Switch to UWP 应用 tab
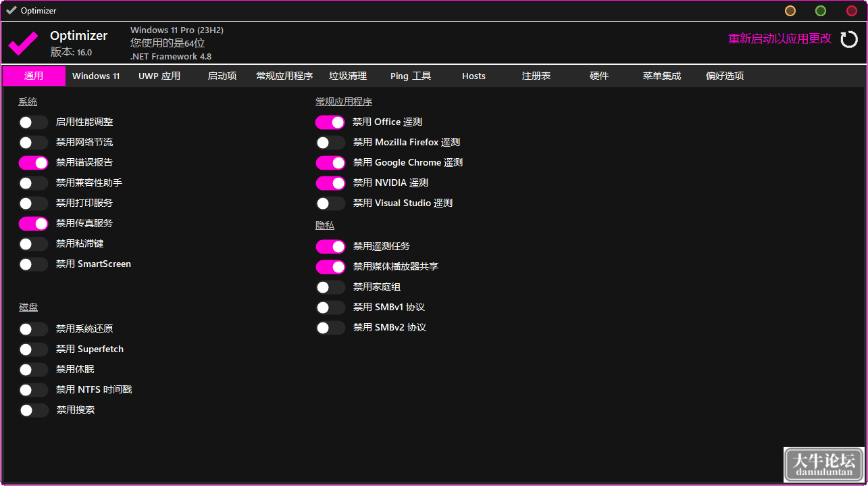 point(159,76)
